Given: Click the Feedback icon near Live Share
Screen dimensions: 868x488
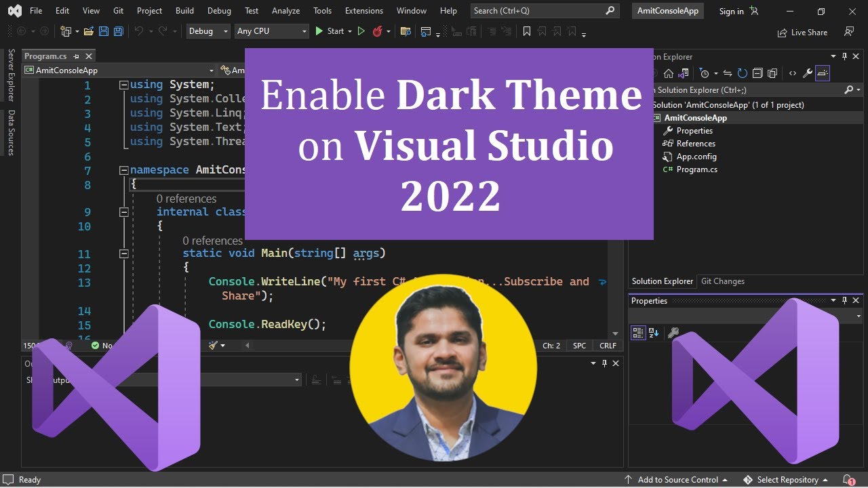Looking at the screenshot, I should [849, 32].
